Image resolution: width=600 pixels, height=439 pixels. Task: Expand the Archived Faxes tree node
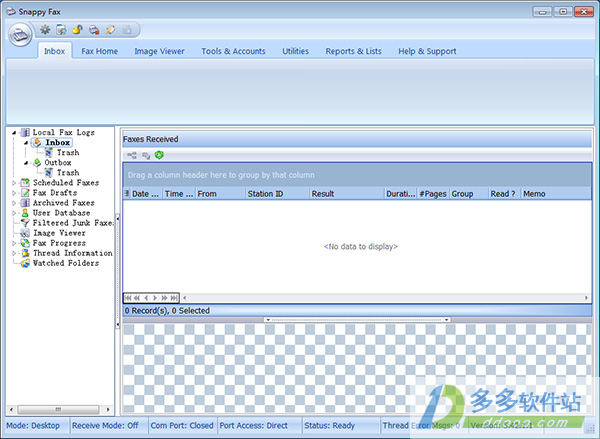(14, 203)
